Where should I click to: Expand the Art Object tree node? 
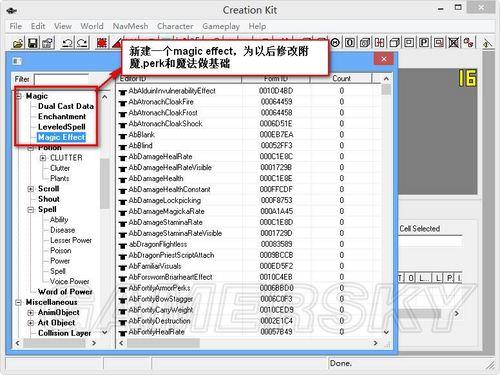31,323
